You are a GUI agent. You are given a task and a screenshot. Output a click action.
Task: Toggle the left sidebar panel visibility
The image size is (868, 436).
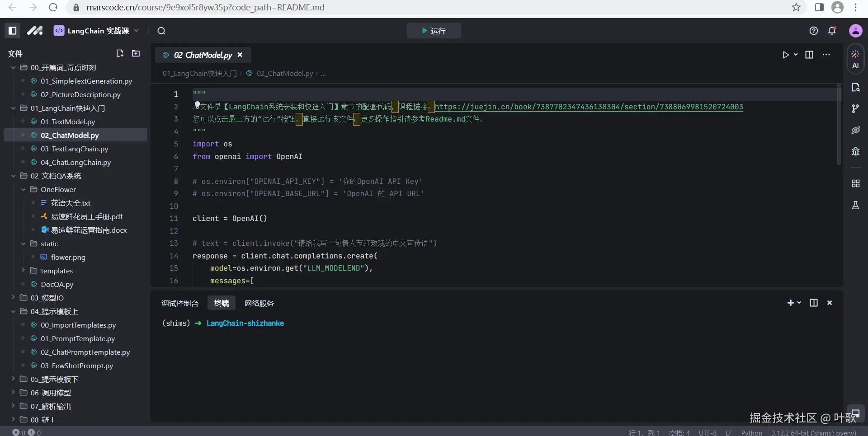click(13, 31)
